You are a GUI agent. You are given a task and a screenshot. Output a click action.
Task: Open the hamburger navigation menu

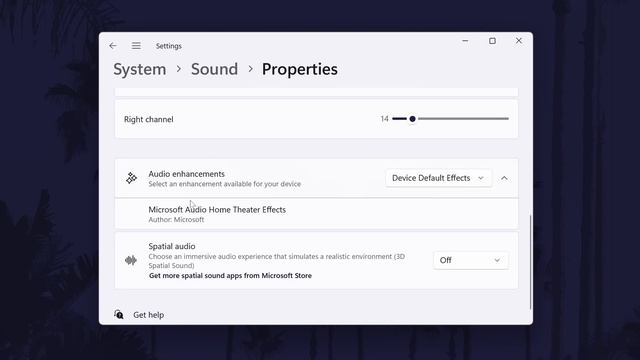click(136, 46)
